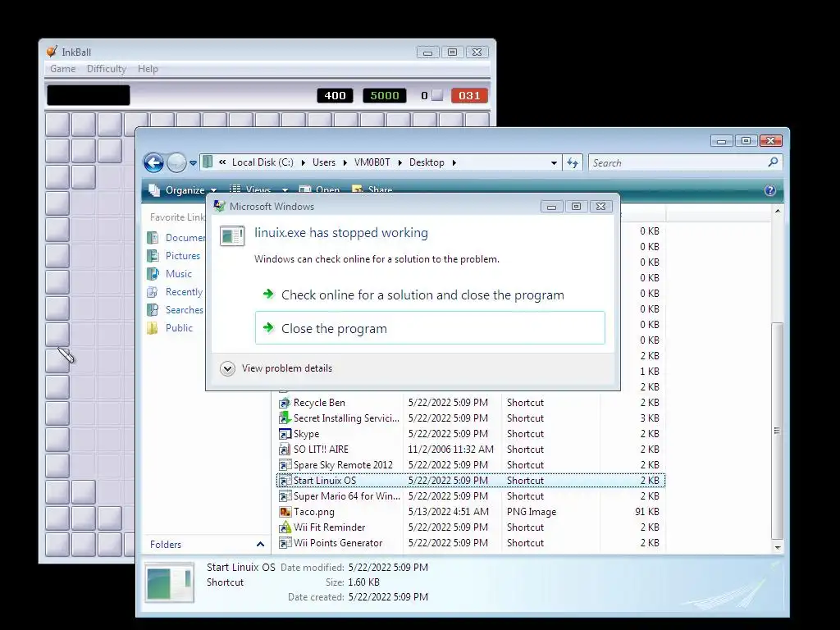840x630 pixels.
Task: Click the Share toolbar button
Action: (x=372, y=189)
